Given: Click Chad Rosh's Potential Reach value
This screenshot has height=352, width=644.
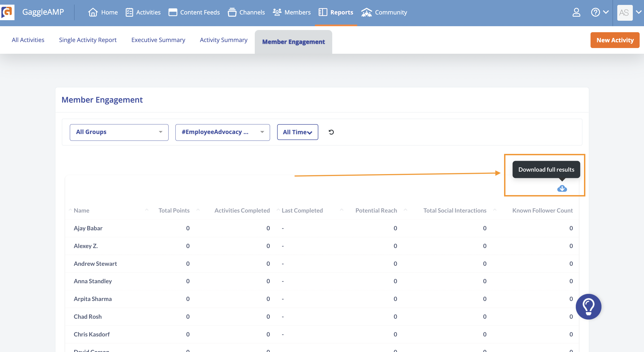Looking at the screenshot, I should (395, 317).
